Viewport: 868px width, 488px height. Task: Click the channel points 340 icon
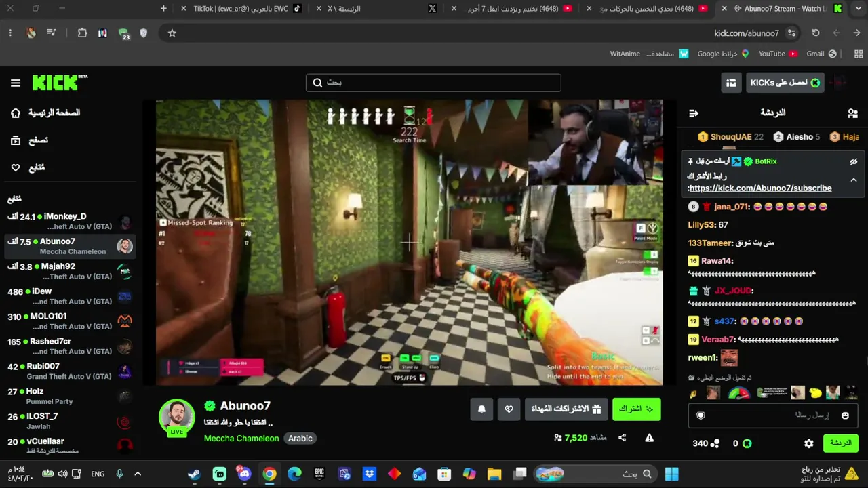[715, 443]
